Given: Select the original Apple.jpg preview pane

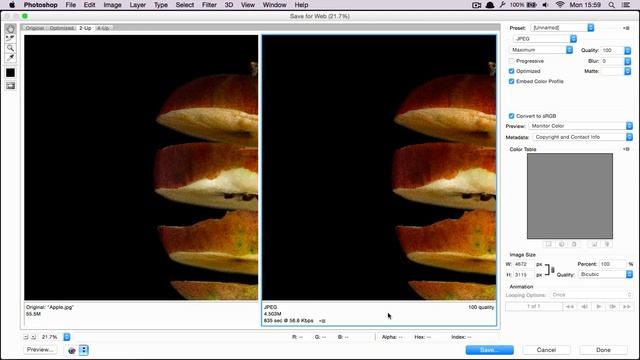Looking at the screenshot, I should 141,167.
